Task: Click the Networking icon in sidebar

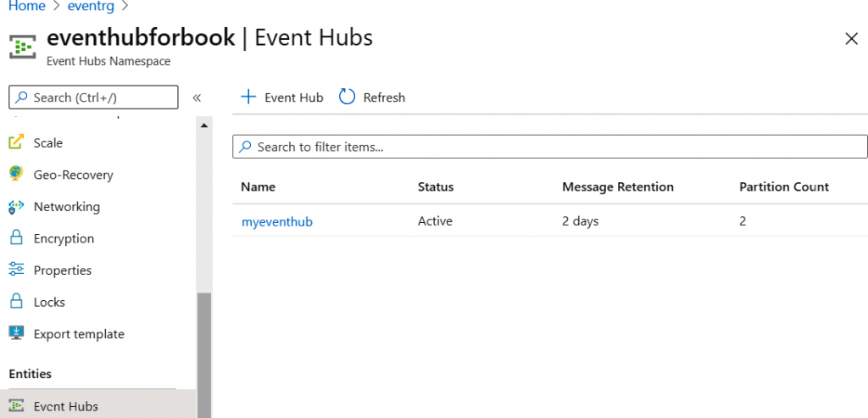Action: pyautogui.click(x=16, y=207)
